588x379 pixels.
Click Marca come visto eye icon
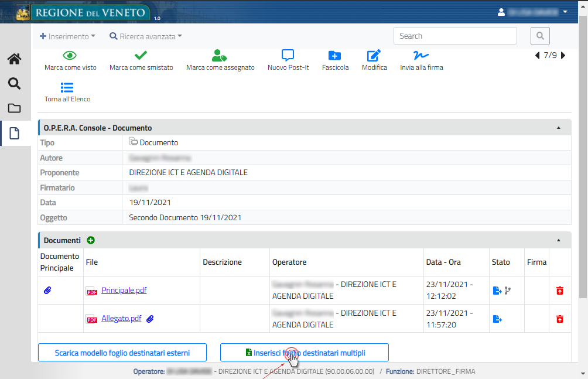tap(70, 56)
